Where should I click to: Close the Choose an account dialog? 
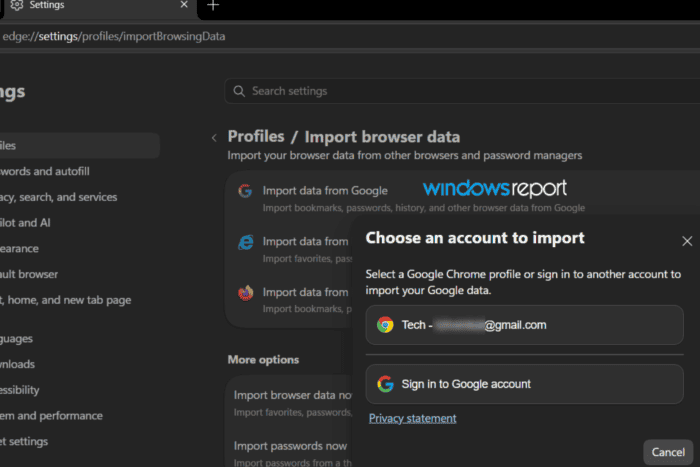[687, 241]
